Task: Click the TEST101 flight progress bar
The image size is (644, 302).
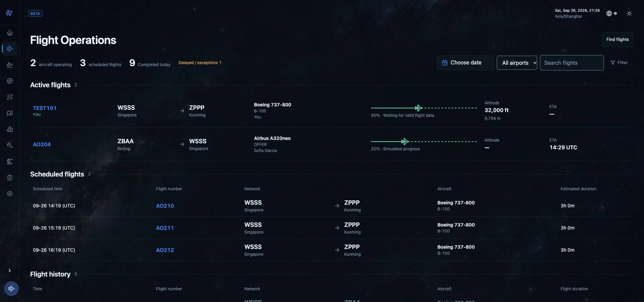Action: coord(424,108)
